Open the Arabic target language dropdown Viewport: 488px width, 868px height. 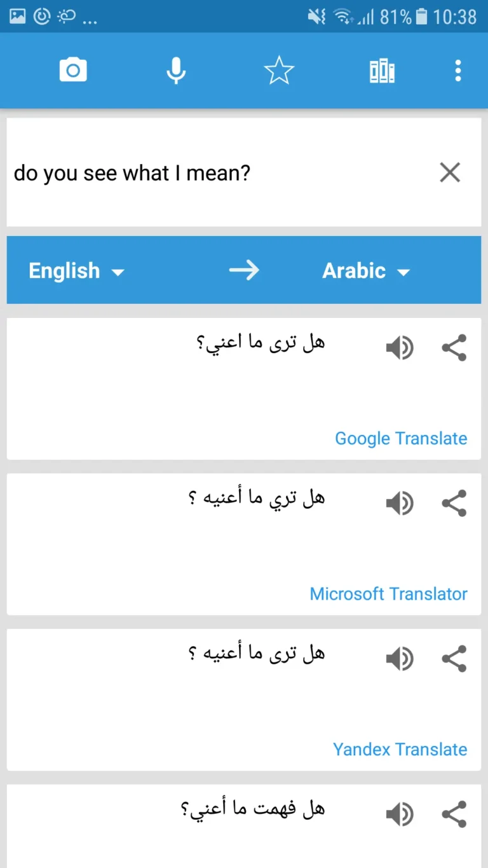click(x=354, y=270)
